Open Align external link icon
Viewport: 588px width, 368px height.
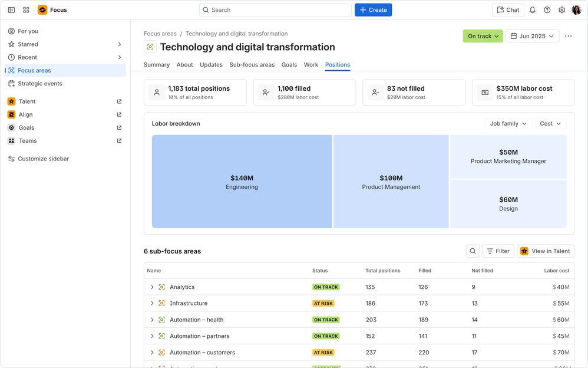[119, 114]
